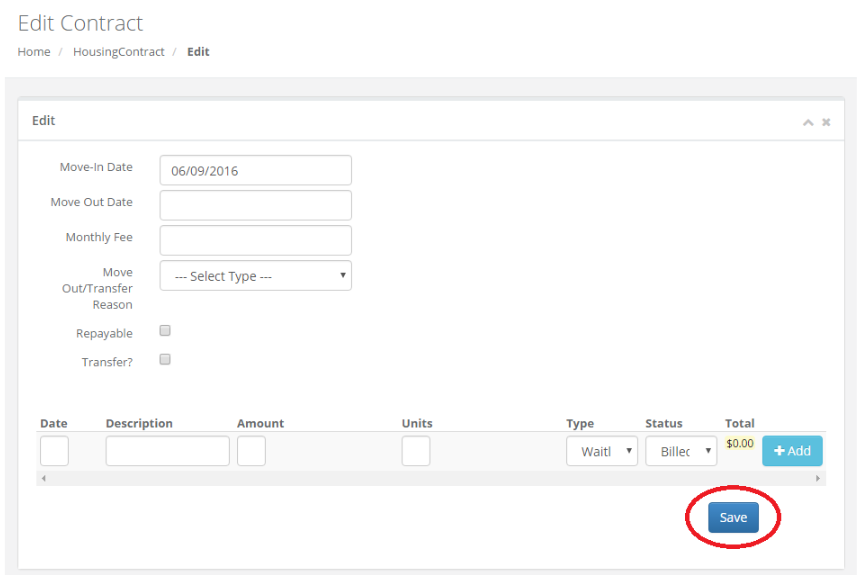Click the Monthly Fee input field
This screenshot has height=575, width=857.
pos(255,240)
